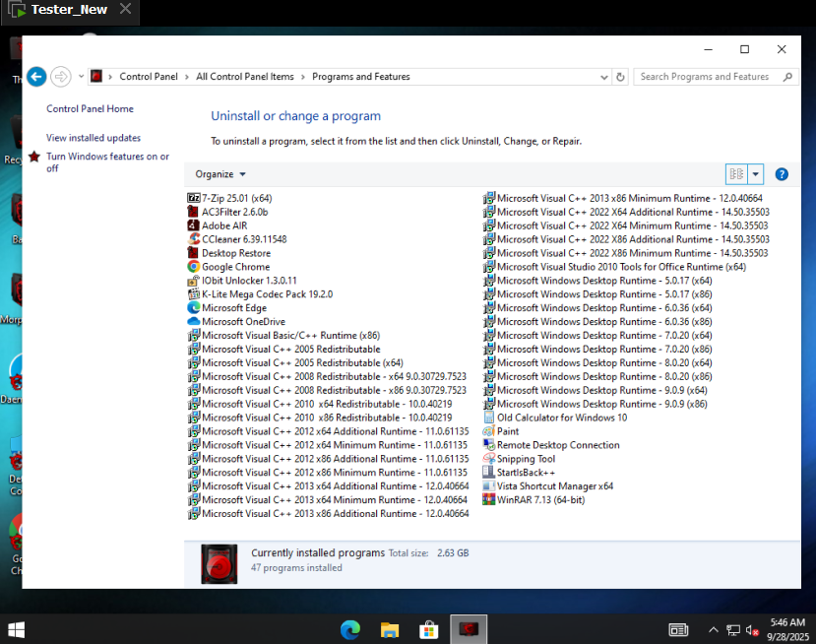Expand the address bar history dropdown
This screenshot has width=816, height=644.
(603, 77)
